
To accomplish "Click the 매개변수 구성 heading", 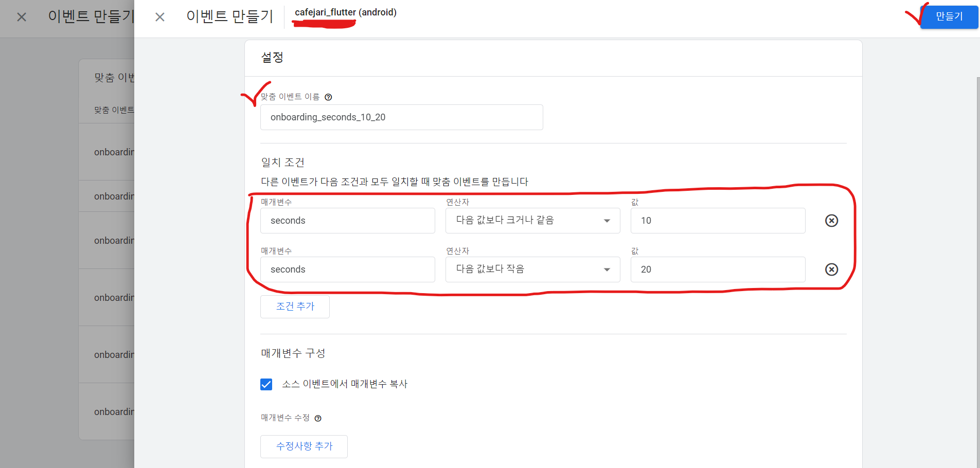I will point(293,353).
